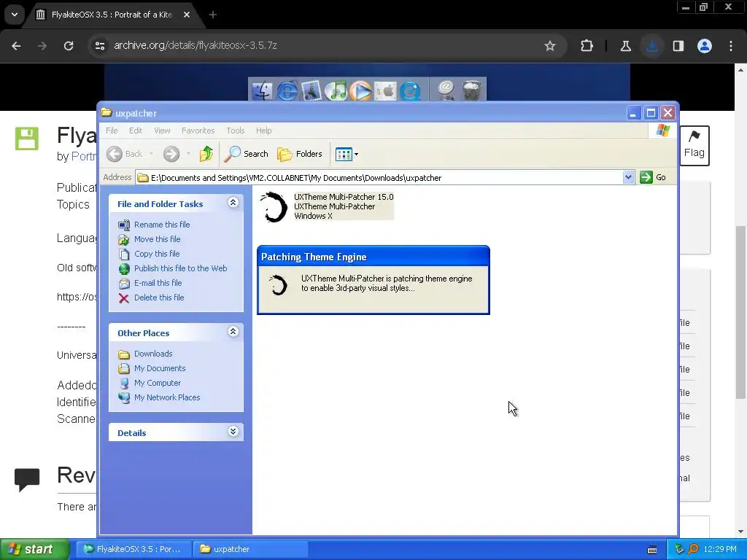Open Help menu in Explorer

coord(263,131)
